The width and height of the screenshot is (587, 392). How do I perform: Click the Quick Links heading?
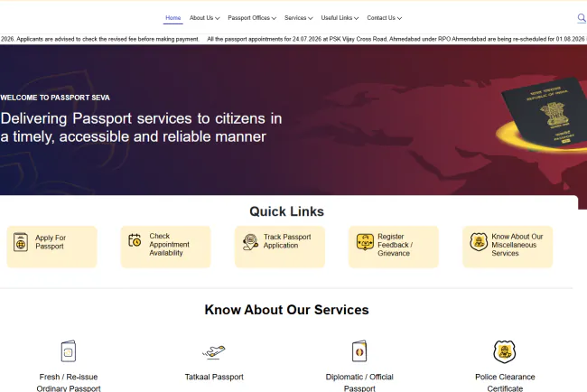[x=287, y=211]
